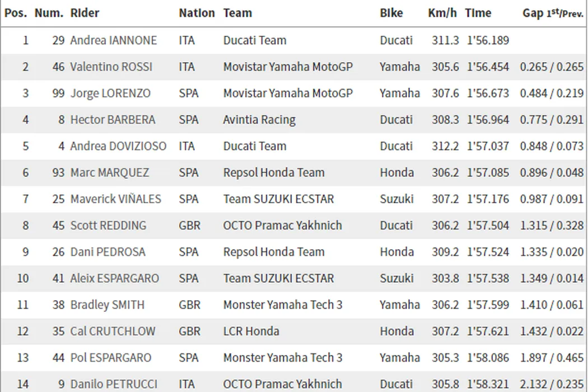The height and width of the screenshot is (392, 588).
Task: Click Marc MARQUEZ rider name
Action: click(110, 172)
